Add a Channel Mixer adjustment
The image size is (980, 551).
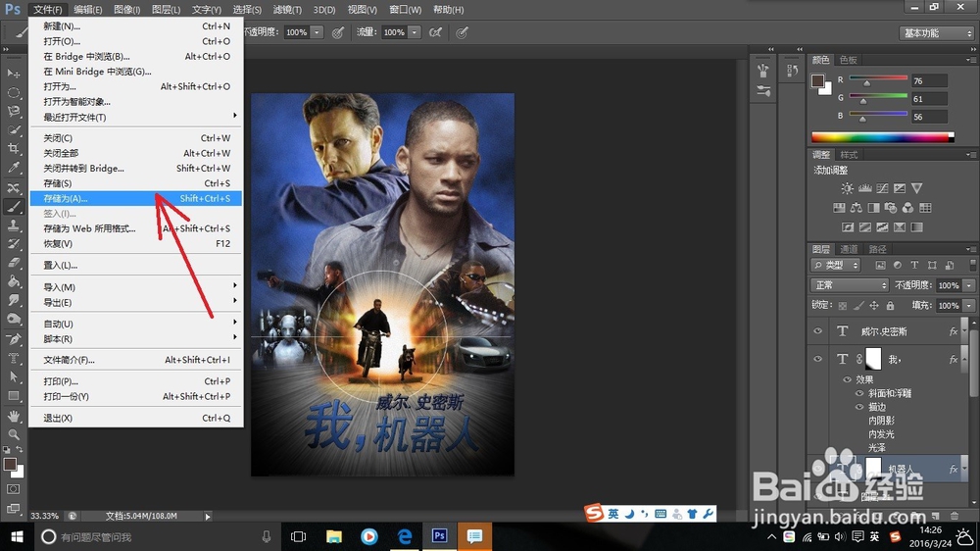[907, 208]
